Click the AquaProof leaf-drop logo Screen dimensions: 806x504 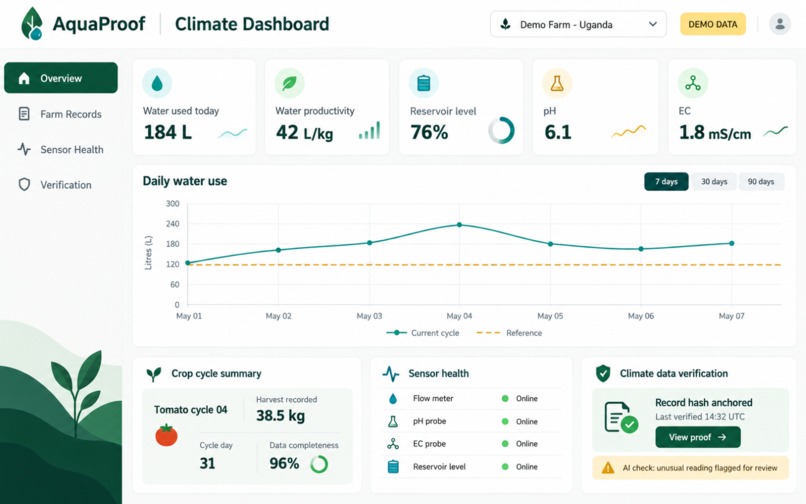click(32, 24)
